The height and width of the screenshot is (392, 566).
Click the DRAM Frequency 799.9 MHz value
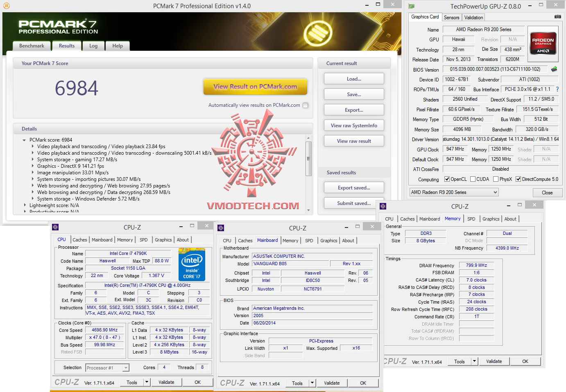click(x=476, y=265)
